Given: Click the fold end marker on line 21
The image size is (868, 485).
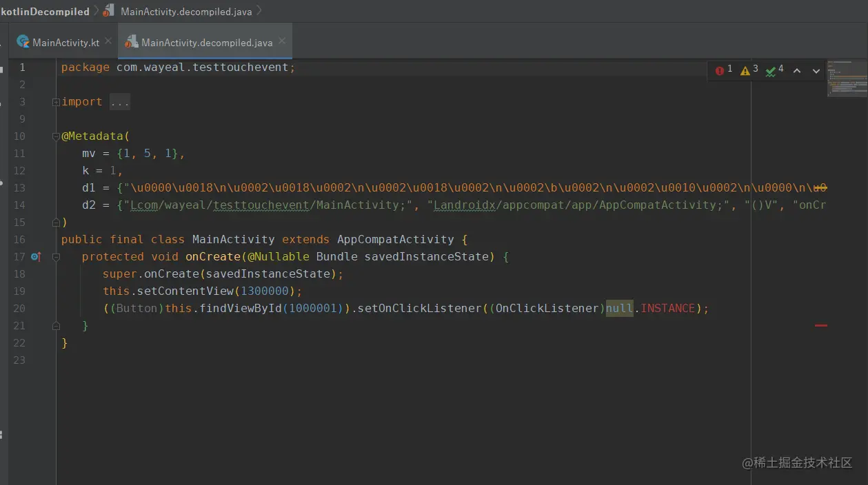Looking at the screenshot, I should tap(56, 325).
